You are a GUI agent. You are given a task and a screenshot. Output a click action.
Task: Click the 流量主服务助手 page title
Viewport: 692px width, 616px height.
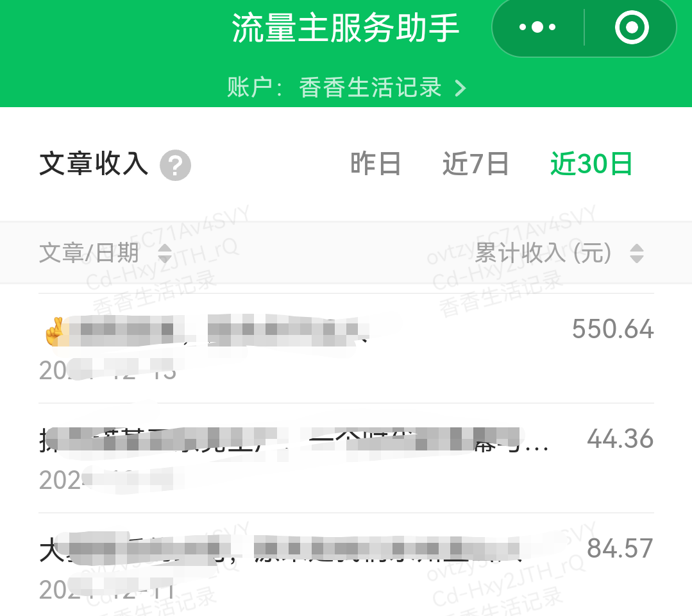346,28
